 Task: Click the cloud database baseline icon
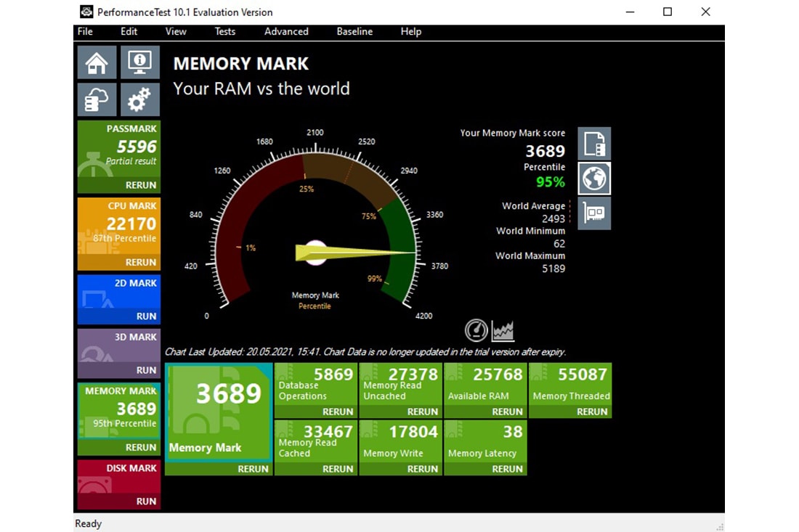pyautogui.click(x=97, y=99)
